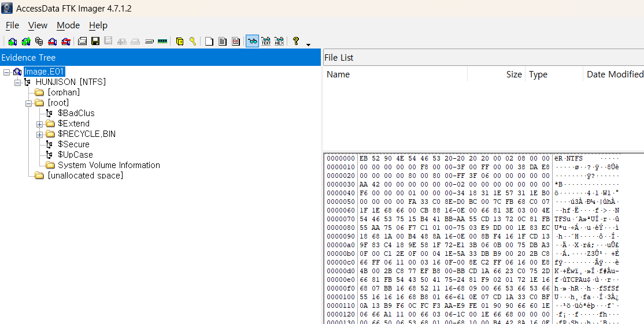644x324 pixels.
Task: Click Remove All Evidence Items icon
Action: click(x=66, y=42)
